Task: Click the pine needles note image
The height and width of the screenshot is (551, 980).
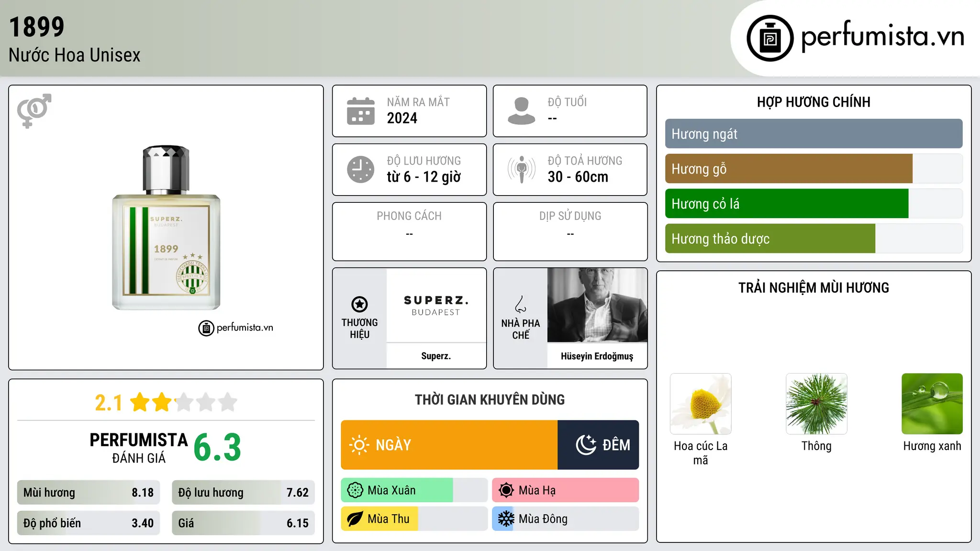Action: coord(816,404)
